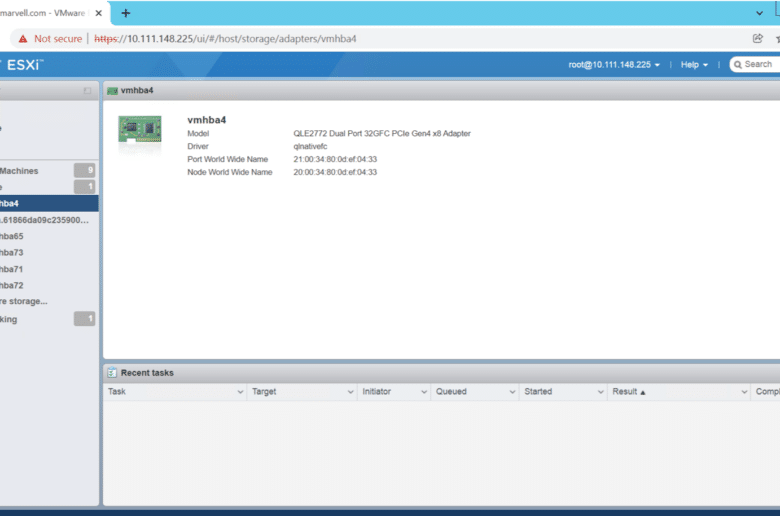Sort by the Started column
The image size is (780, 516).
coord(538,392)
